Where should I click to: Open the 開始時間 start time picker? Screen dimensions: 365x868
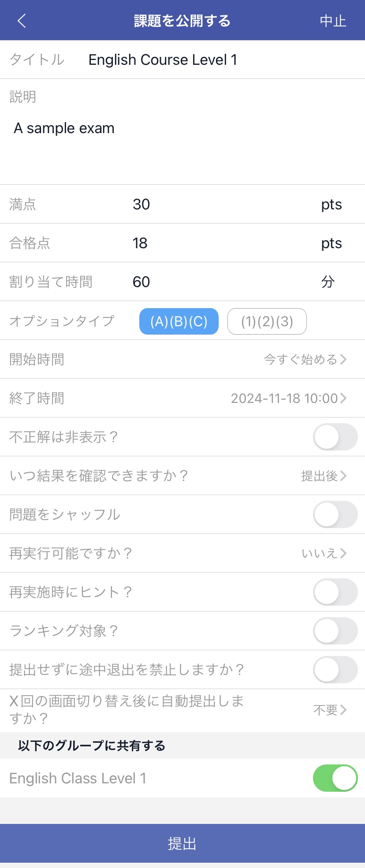(305, 359)
